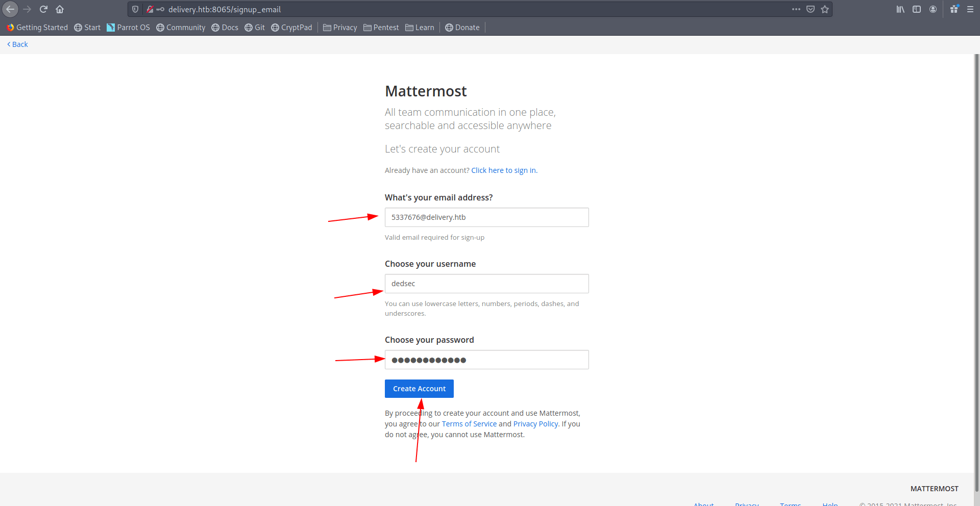Viewport: 980px width, 506px height.
Task: Expand the Privacy bookmarks folder
Action: [340, 28]
